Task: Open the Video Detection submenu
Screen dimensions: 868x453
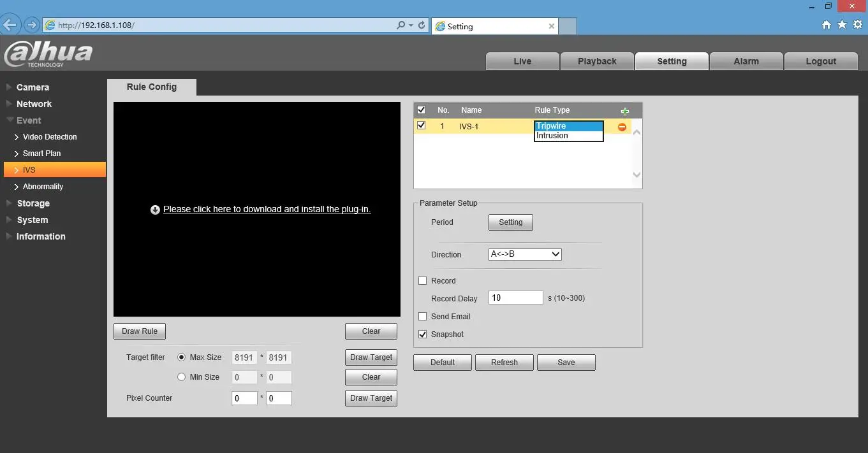Action: click(x=50, y=137)
